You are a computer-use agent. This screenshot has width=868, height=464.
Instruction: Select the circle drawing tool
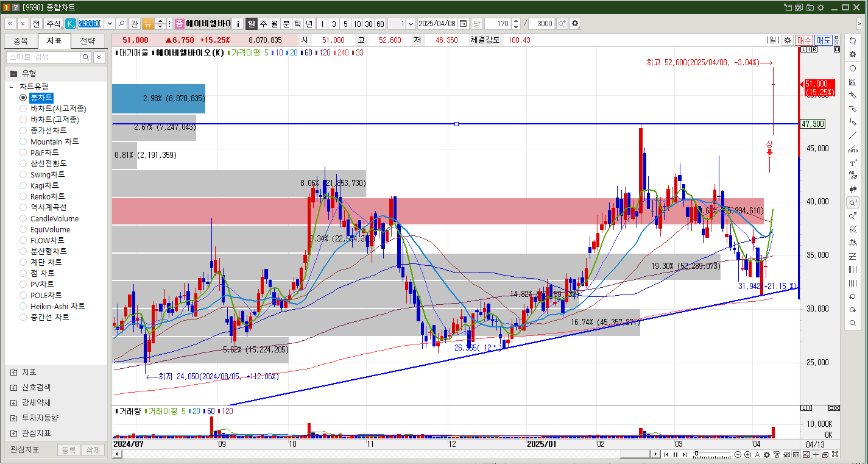(853, 68)
